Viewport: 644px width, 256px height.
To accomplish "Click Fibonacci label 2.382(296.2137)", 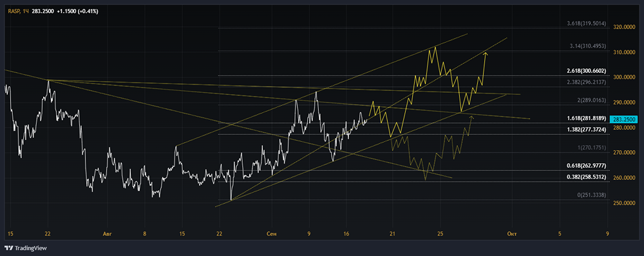I will coord(586,82).
